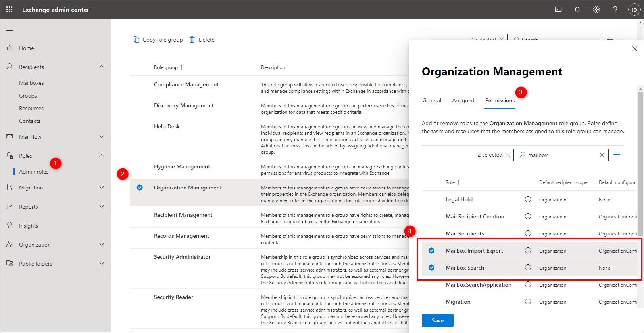This screenshot has height=333, width=644.
Task: Open the Compliance Management role group
Action: click(x=186, y=84)
